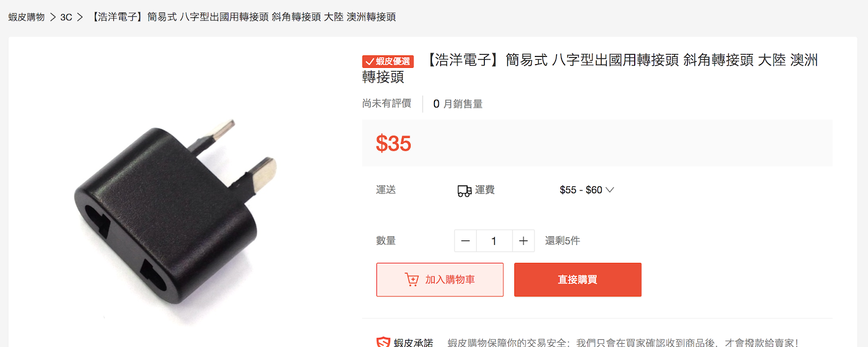The image size is (868, 347).
Task: Open the 尚未有評價 ratings link
Action: tap(387, 103)
